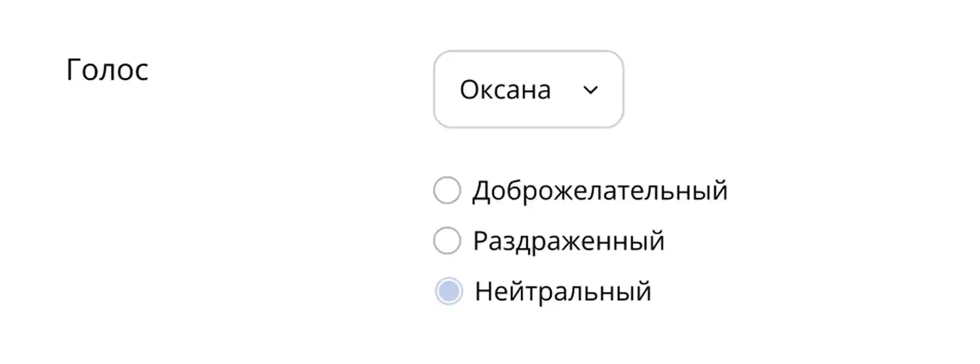
Task: Click the Раздраженный text label
Action: tap(568, 240)
